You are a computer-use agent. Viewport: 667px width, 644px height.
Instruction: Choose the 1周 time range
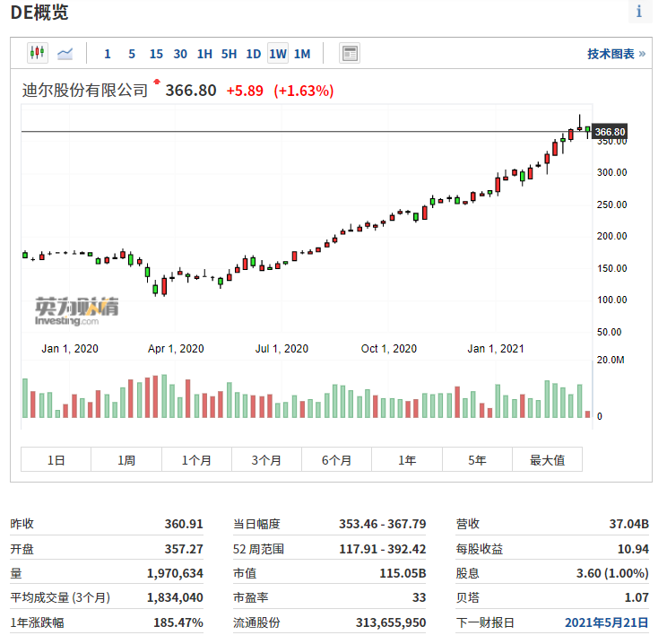pyautogui.click(x=126, y=460)
